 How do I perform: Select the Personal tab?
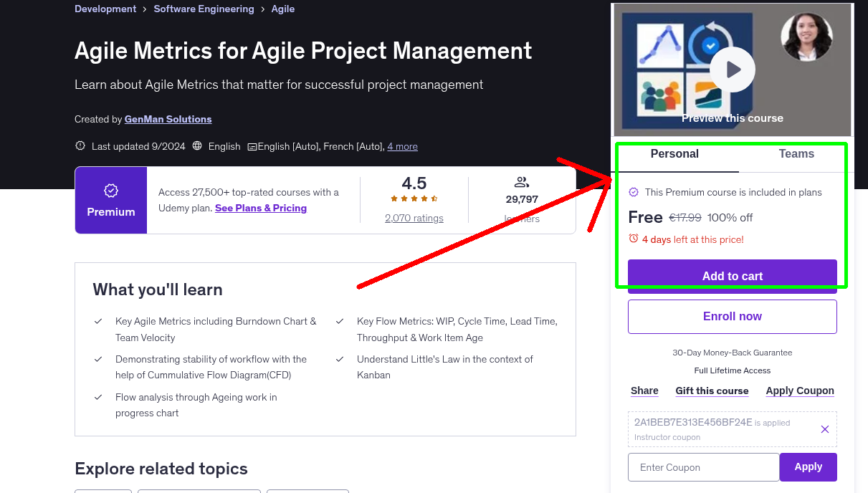tap(674, 153)
